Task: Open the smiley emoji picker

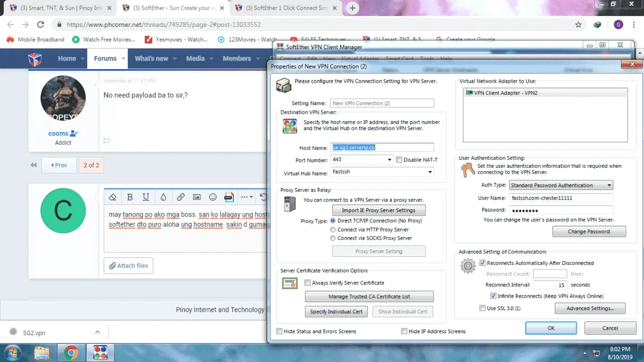Action: tap(213, 197)
